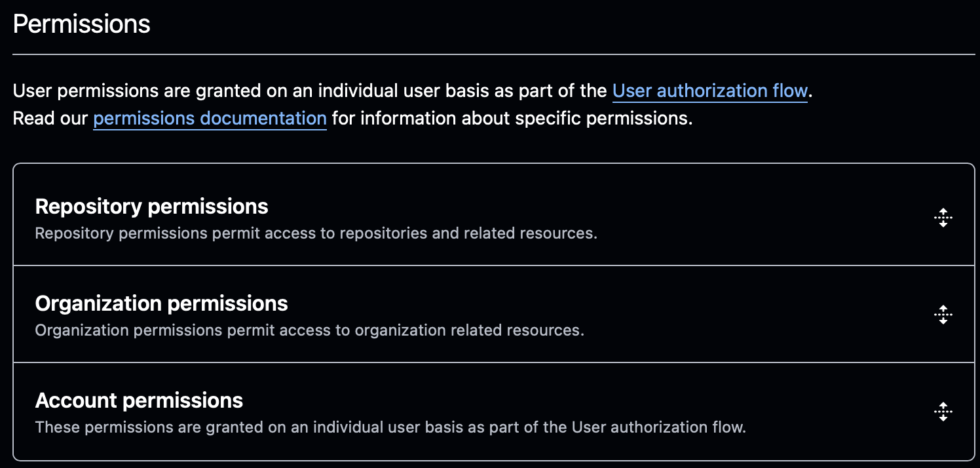Select the up-down arrow icon in Account permissions row
Image resolution: width=980 pixels, height=468 pixels.
point(943,412)
